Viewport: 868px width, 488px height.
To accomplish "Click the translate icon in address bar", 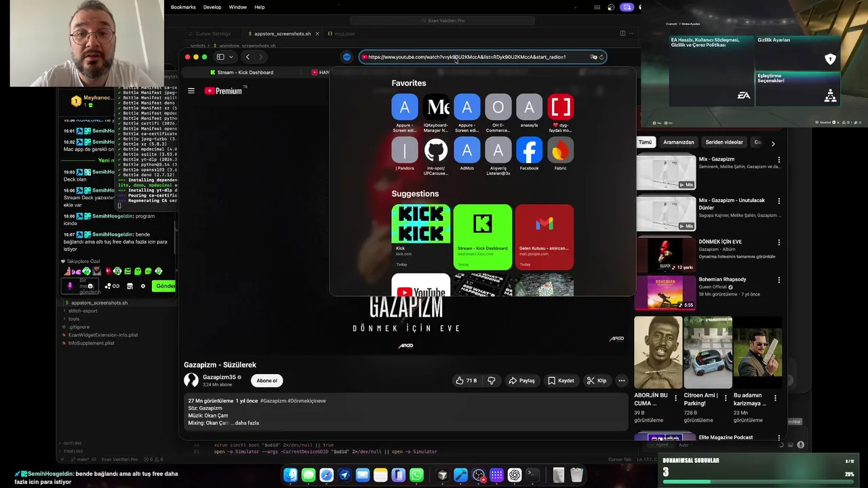I will [593, 57].
